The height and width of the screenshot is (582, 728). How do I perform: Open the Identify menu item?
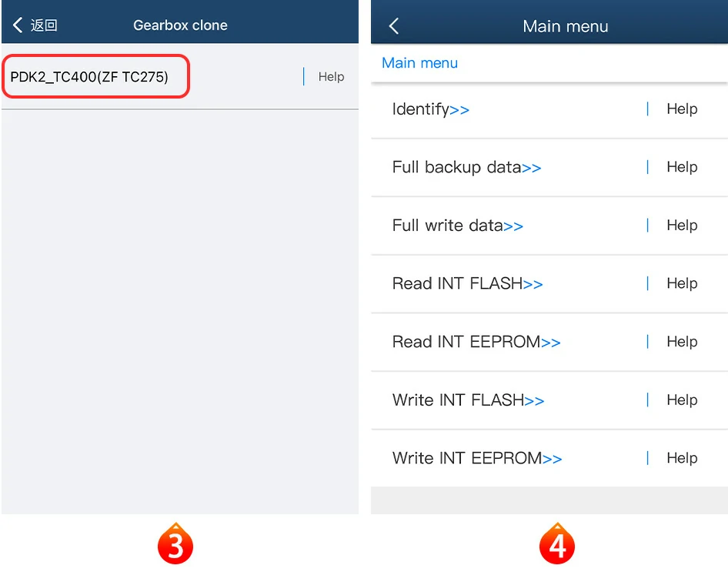coord(430,109)
